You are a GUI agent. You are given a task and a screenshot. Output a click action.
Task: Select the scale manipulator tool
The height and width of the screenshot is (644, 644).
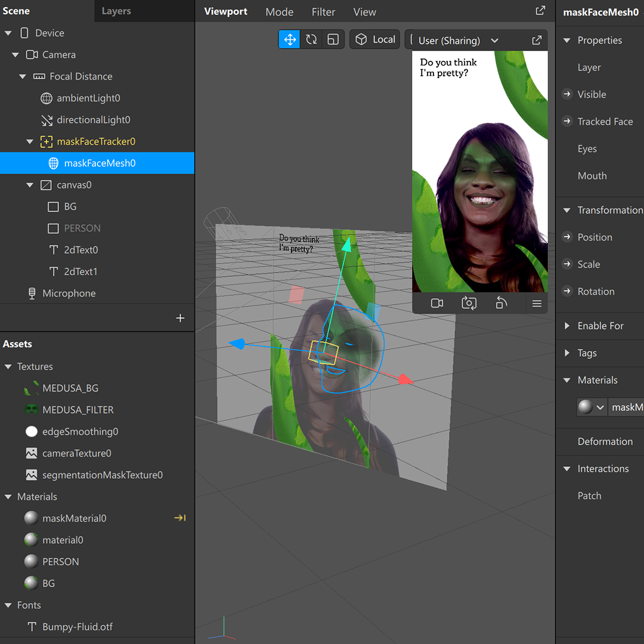coord(333,39)
